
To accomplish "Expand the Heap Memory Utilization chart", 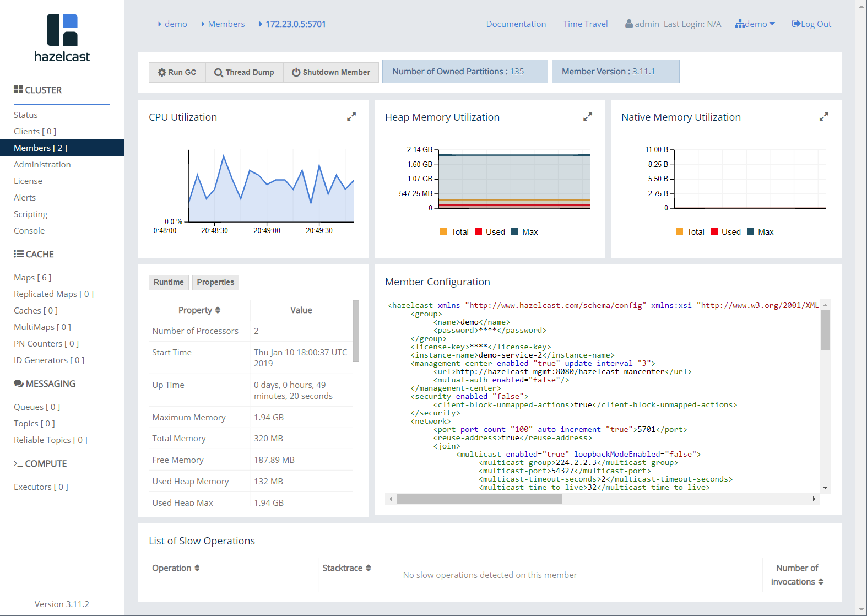I will [588, 117].
